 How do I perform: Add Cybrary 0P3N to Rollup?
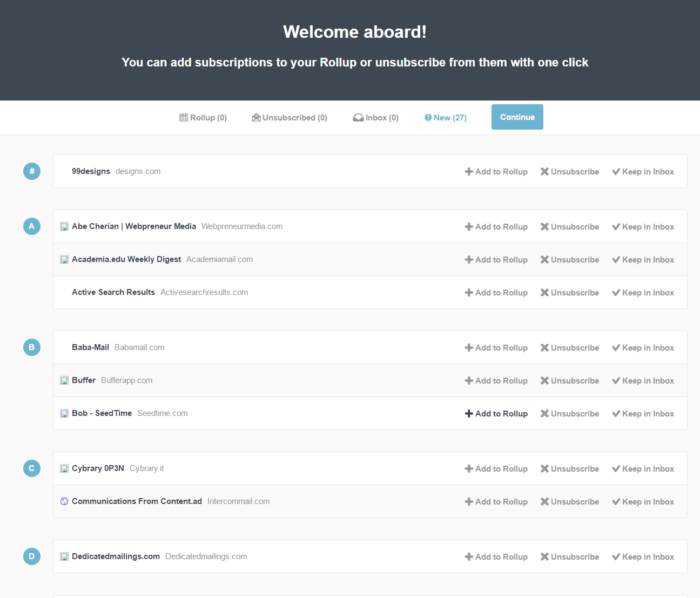click(x=496, y=469)
